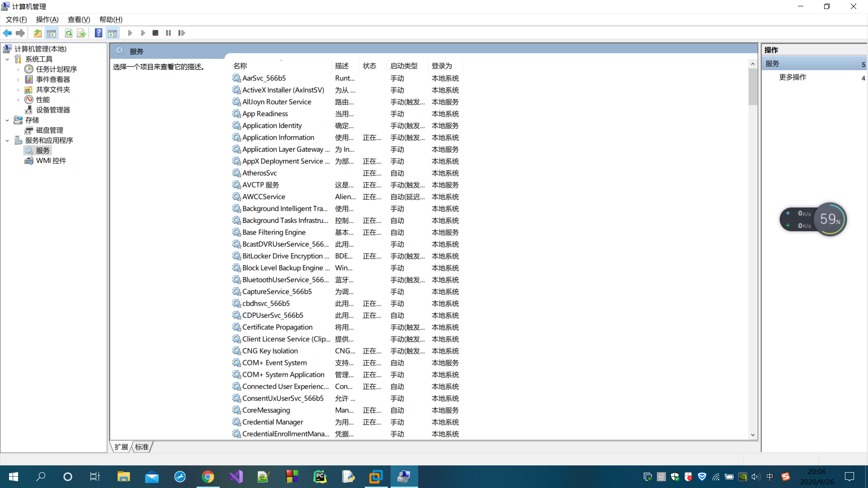Open the Help question mark icon
The width and height of the screenshot is (868, 488).
click(x=98, y=33)
